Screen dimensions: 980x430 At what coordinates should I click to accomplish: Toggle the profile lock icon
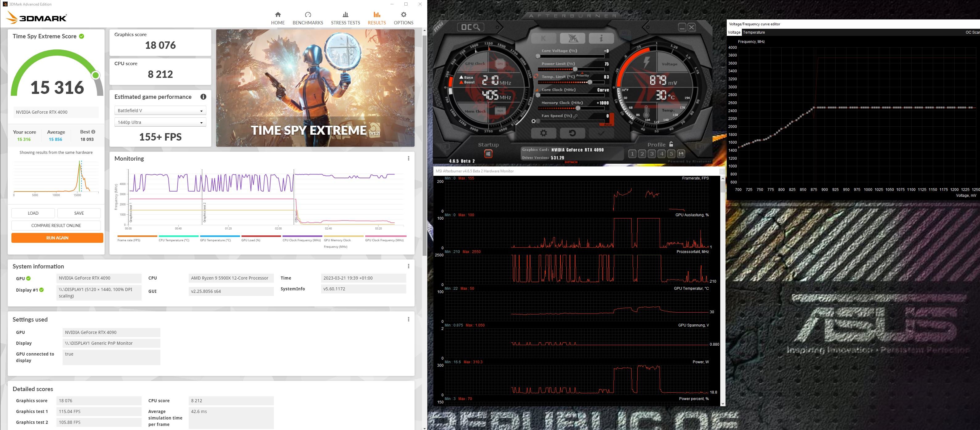click(x=671, y=144)
